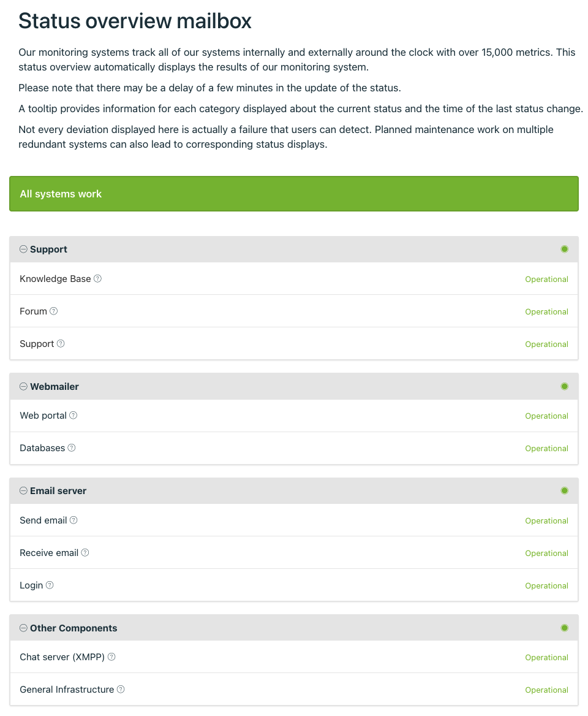Click the question mark next to Forum
This screenshot has height=716, width=588.
tap(54, 311)
